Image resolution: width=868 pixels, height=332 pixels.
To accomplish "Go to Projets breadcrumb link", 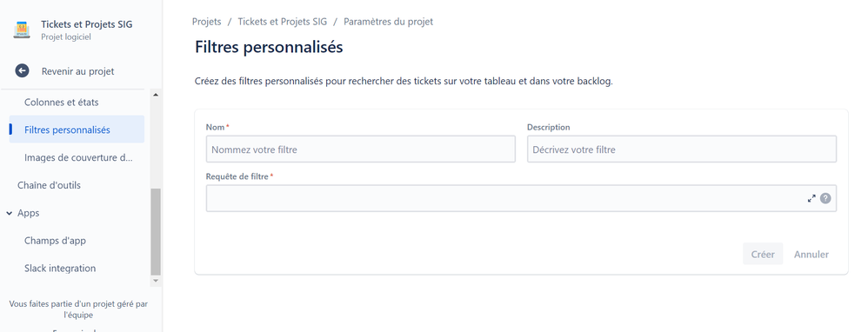I will click(x=206, y=22).
